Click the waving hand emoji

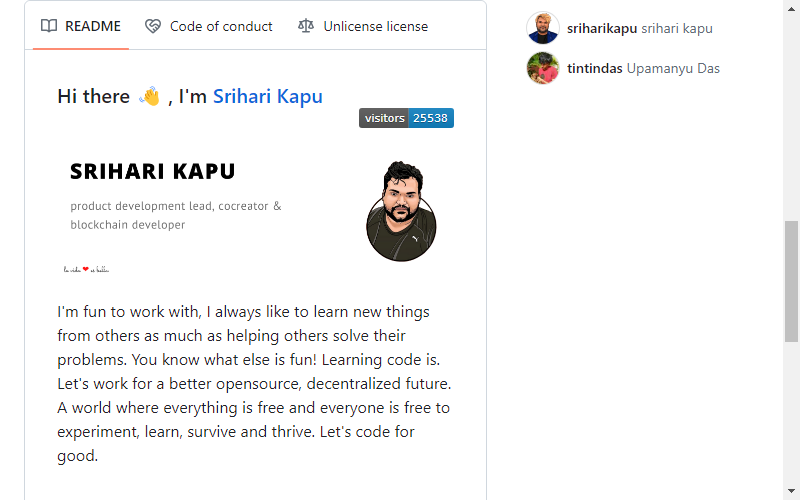[149, 96]
